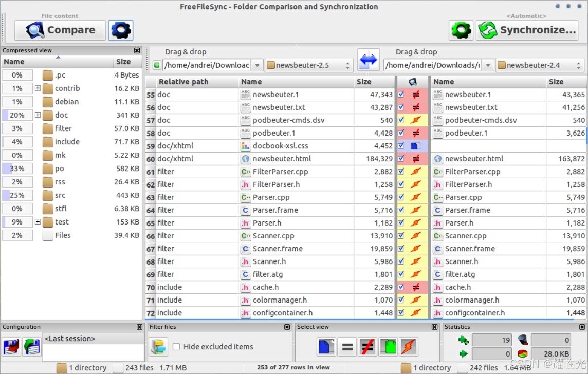
Task: Uncheck the Scanner.frame row checkbox
Action: coord(401,249)
